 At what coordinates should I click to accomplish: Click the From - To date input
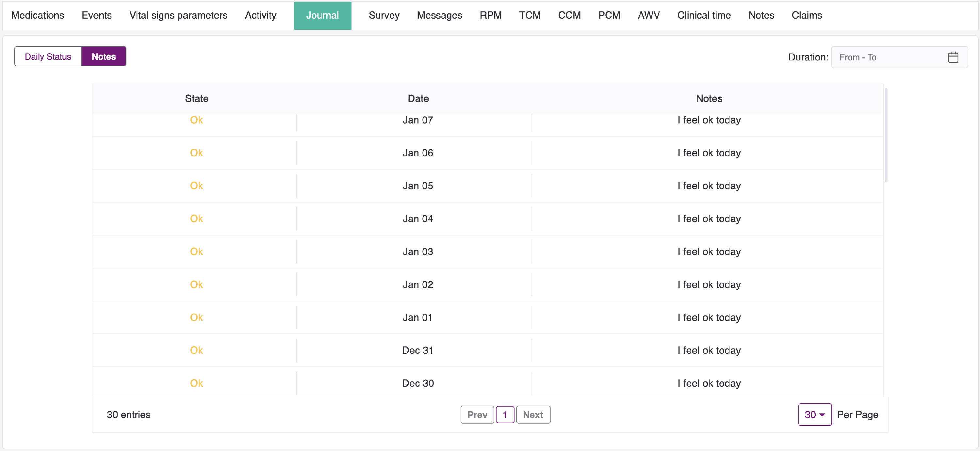point(887,57)
